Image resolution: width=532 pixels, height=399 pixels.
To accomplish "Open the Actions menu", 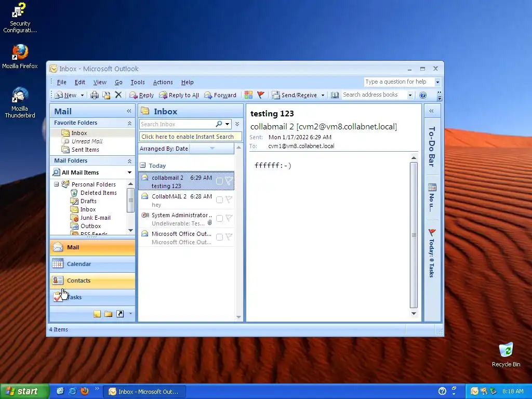I will coord(163,82).
